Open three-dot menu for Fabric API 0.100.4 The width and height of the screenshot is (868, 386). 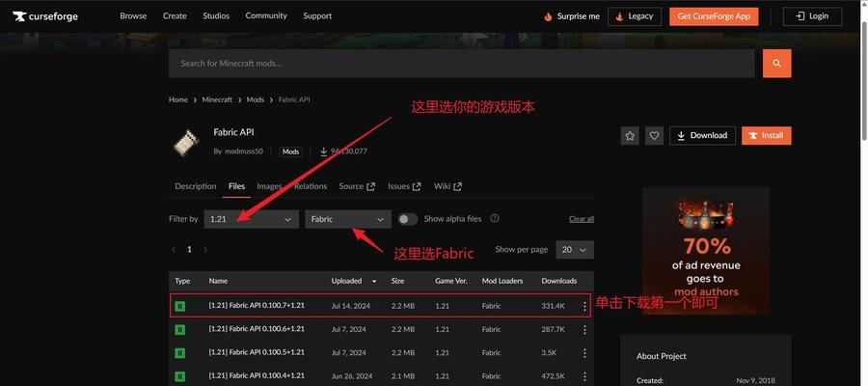tap(584, 376)
